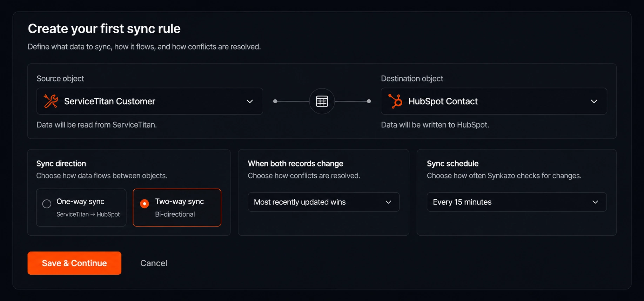Click 'Choose how conflicts are resolved.' text
The height and width of the screenshot is (301, 644).
click(x=304, y=176)
